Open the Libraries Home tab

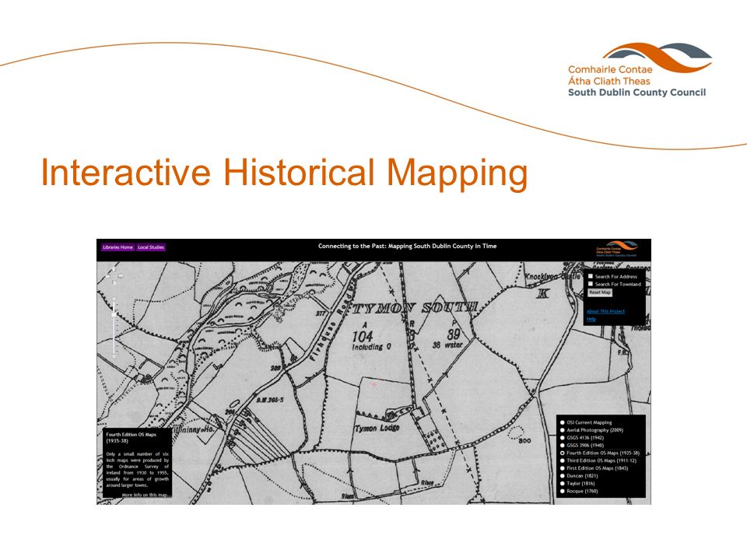click(117, 247)
